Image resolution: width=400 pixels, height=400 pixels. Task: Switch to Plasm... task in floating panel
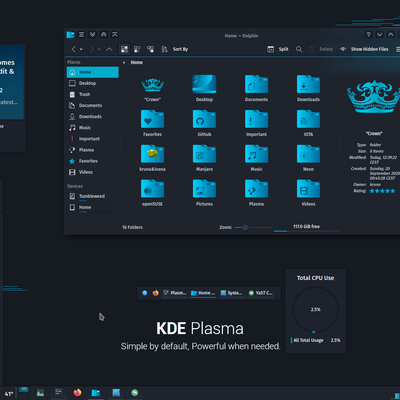(175, 293)
